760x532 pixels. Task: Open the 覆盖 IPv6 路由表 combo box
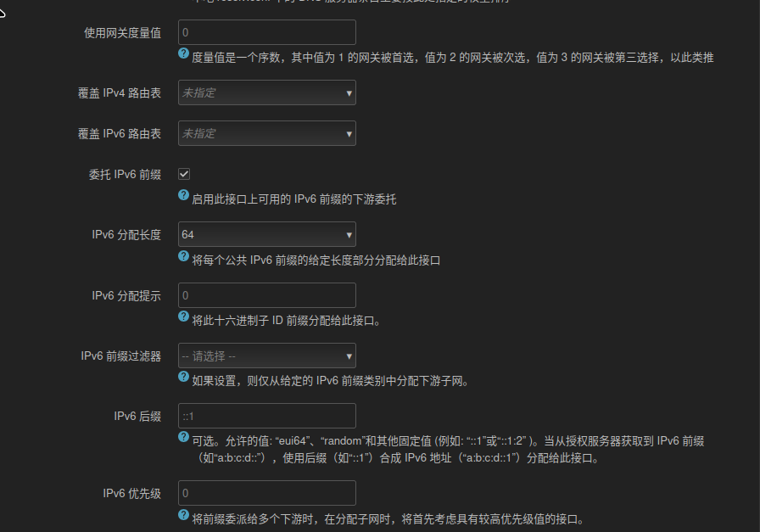click(266, 133)
